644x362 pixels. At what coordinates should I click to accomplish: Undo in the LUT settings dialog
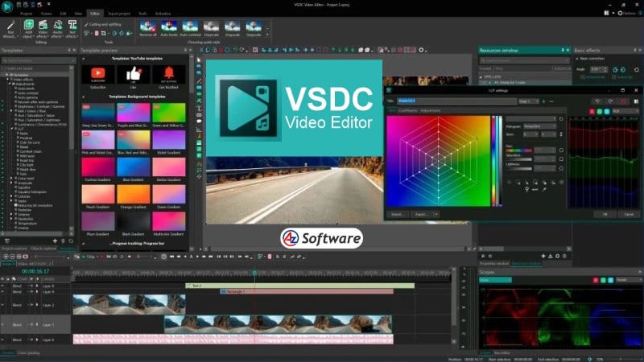coord(597,101)
